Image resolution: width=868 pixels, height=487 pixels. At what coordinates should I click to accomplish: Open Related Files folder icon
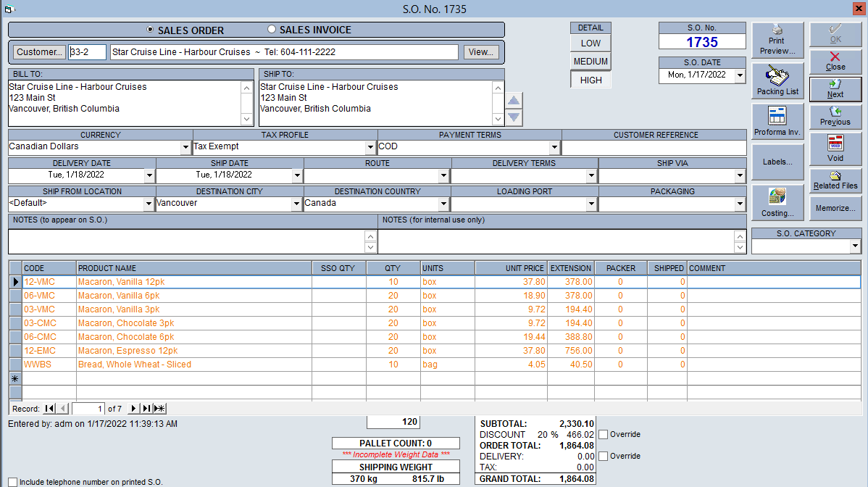point(835,180)
